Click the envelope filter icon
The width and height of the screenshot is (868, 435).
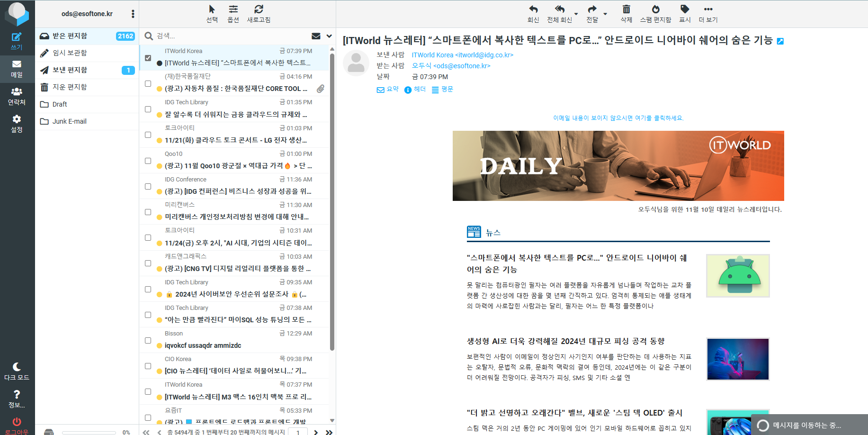[316, 36]
